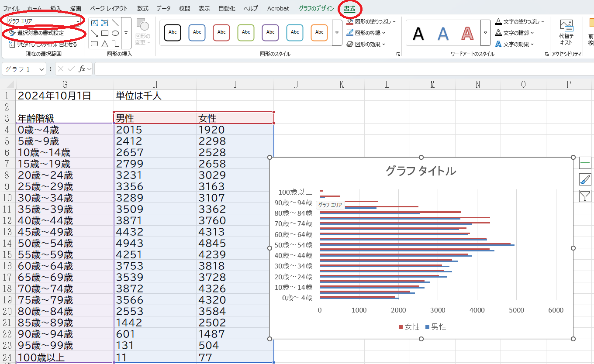Open the 代替テキスト alt text pane
Screen dimensions: 594x364
tap(566, 33)
